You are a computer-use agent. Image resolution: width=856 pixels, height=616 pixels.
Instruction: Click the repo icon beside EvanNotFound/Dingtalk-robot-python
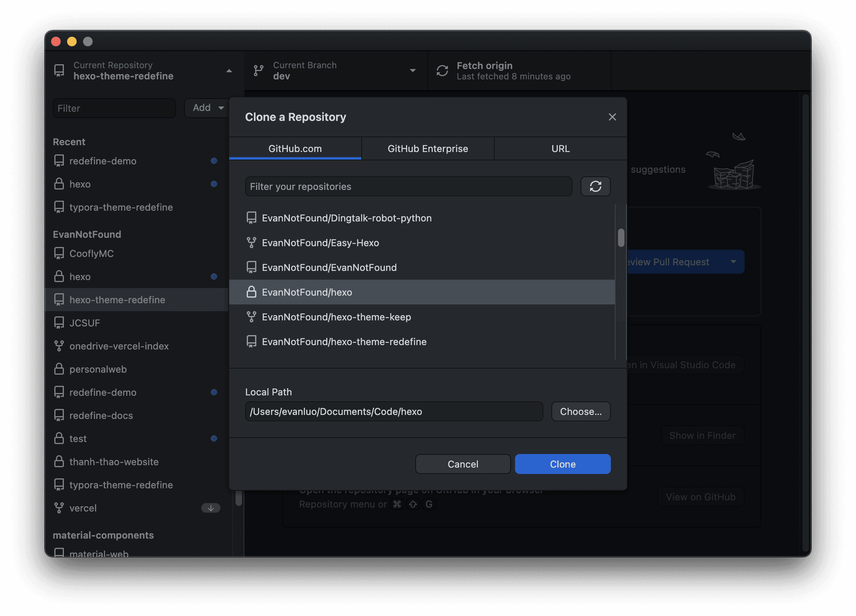[x=252, y=218]
